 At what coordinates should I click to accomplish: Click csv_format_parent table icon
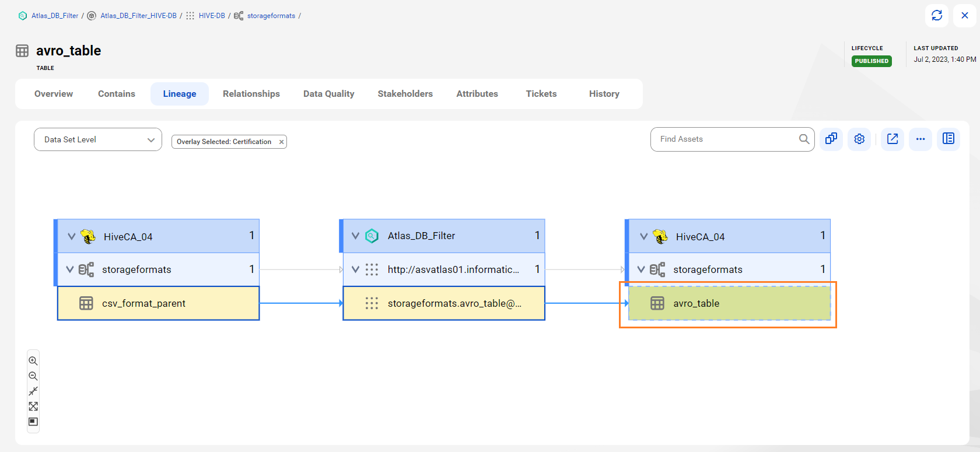click(x=86, y=303)
